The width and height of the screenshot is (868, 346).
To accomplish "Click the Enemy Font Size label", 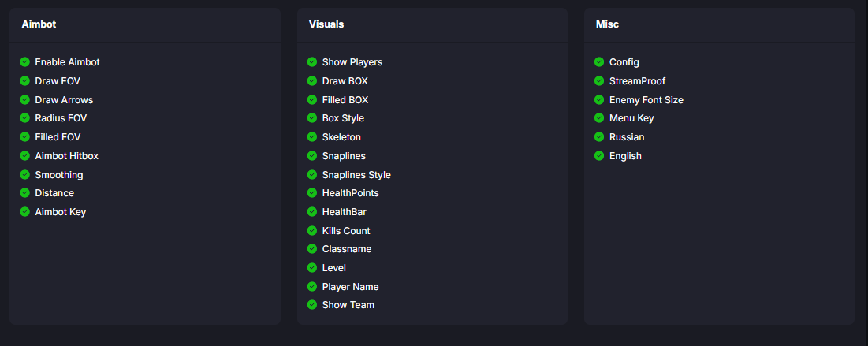I will pyautogui.click(x=646, y=100).
